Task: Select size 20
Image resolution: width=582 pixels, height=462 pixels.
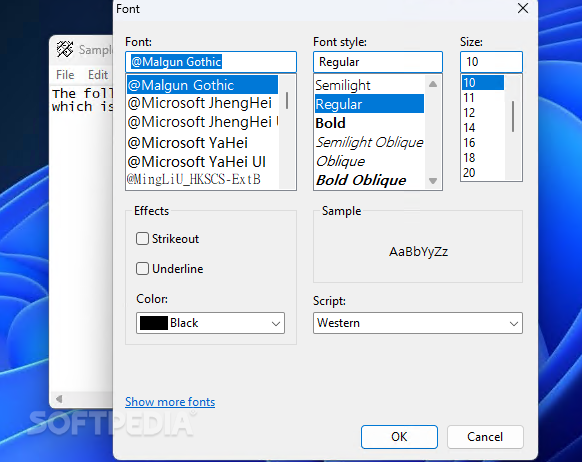Action: click(483, 173)
